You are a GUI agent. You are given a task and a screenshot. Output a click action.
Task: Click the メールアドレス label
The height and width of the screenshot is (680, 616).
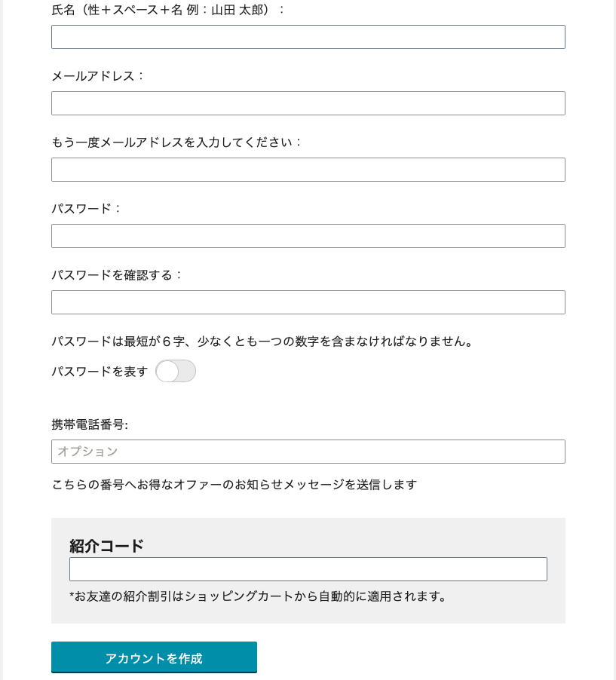click(x=98, y=76)
